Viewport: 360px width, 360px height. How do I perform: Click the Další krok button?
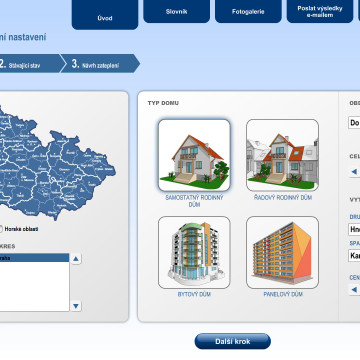point(233,341)
